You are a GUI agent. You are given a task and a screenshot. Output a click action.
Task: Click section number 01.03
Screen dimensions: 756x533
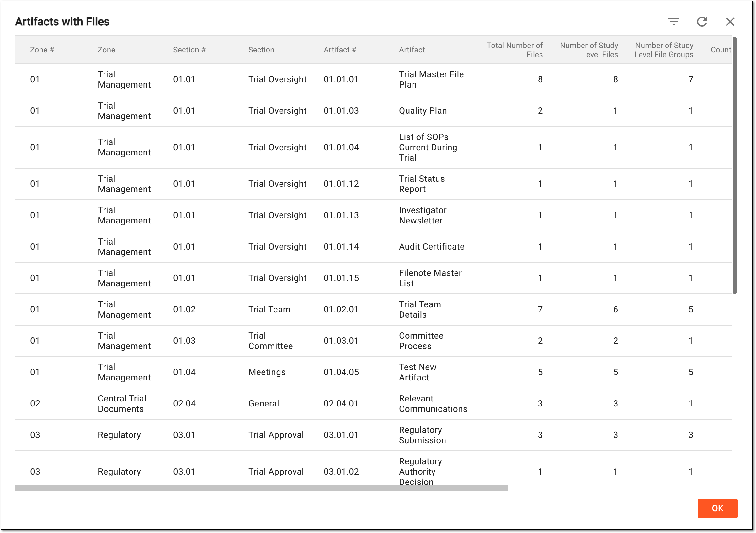point(184,341)
